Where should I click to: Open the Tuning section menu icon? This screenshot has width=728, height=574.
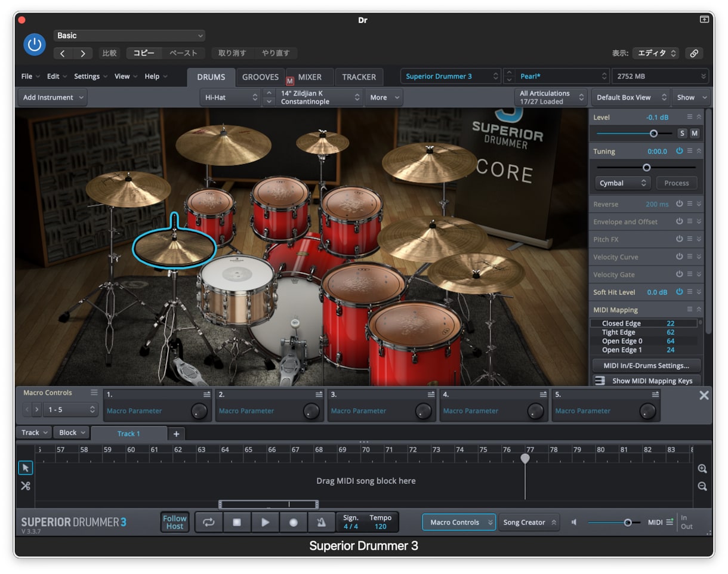click(x=690, y=151)
